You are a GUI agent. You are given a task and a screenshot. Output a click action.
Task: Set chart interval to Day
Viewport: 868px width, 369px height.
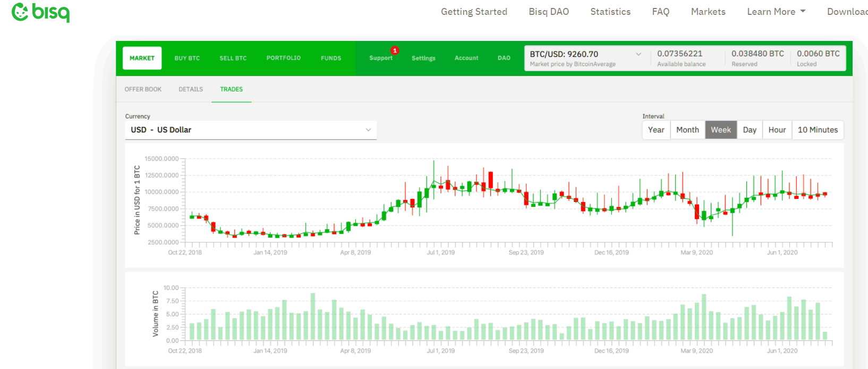750,130
